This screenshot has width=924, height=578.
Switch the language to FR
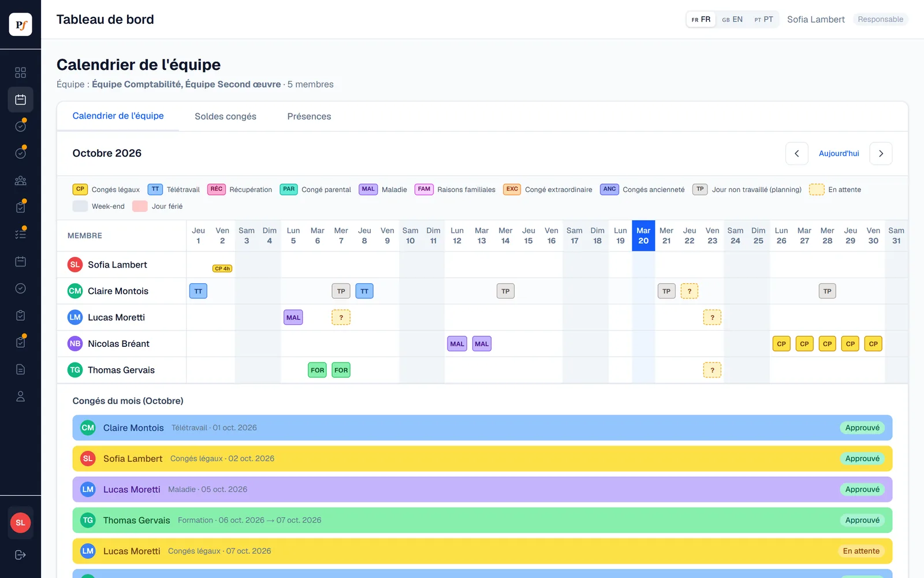[701, 19]
